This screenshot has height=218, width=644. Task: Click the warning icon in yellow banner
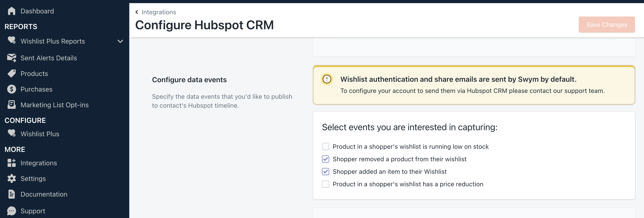click(x=327, y=79)
